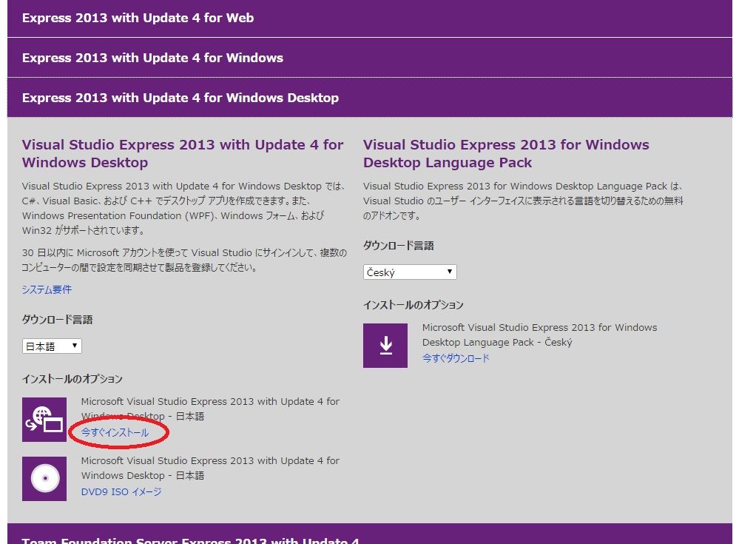
Task: Open the Český language pack dropdown
Action: click(410, 272)
